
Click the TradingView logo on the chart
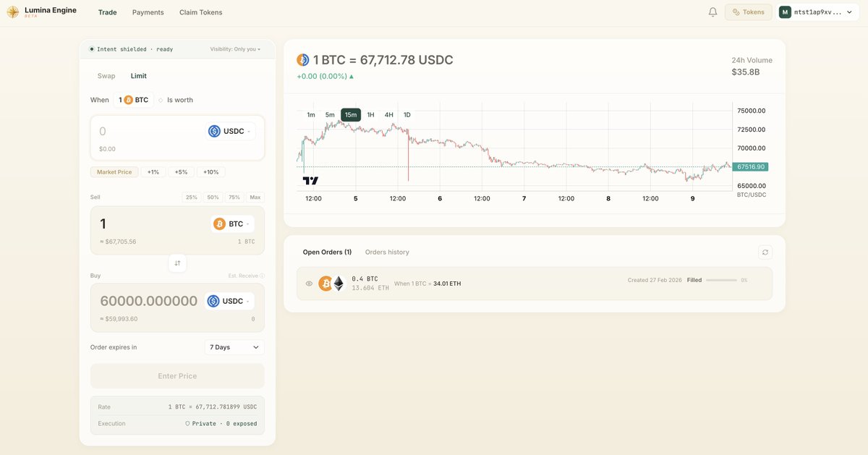coord(310,180)
